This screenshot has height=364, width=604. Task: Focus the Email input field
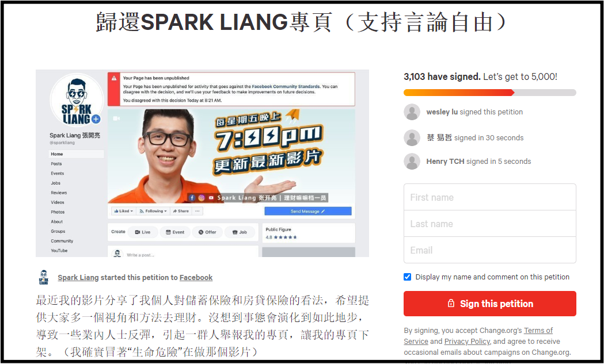coord(489,250)
